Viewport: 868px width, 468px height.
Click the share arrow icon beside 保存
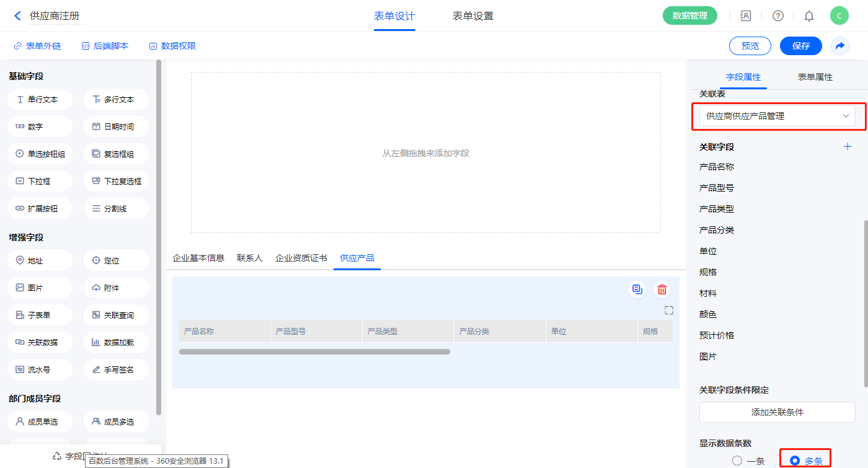coord(840,46)
